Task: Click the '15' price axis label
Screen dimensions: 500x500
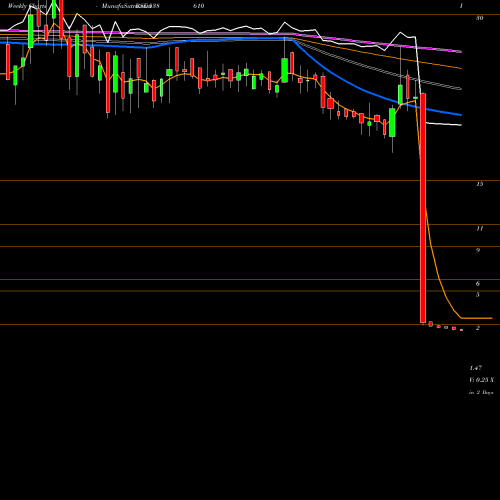Action: (479, 184)
